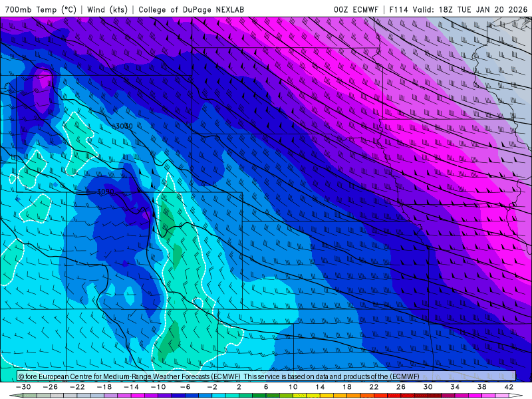The image size is (532, 399).
Task: Click the −18 value on the temperature scale
Action: pos(104,387)
